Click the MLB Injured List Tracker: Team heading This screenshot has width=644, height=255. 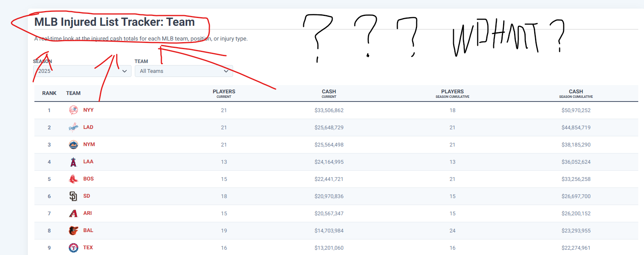[114, 22]
